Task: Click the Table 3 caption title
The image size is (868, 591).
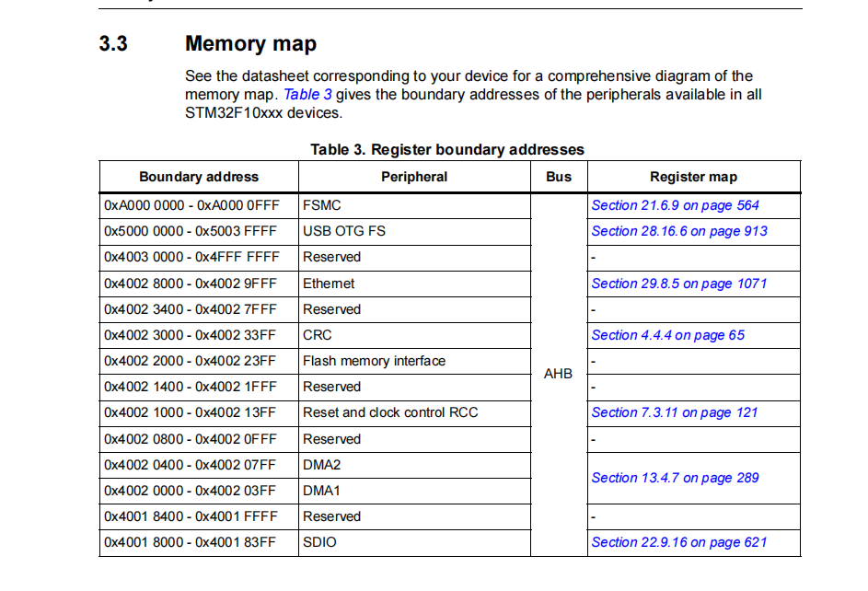Action: tap(447, 150)
